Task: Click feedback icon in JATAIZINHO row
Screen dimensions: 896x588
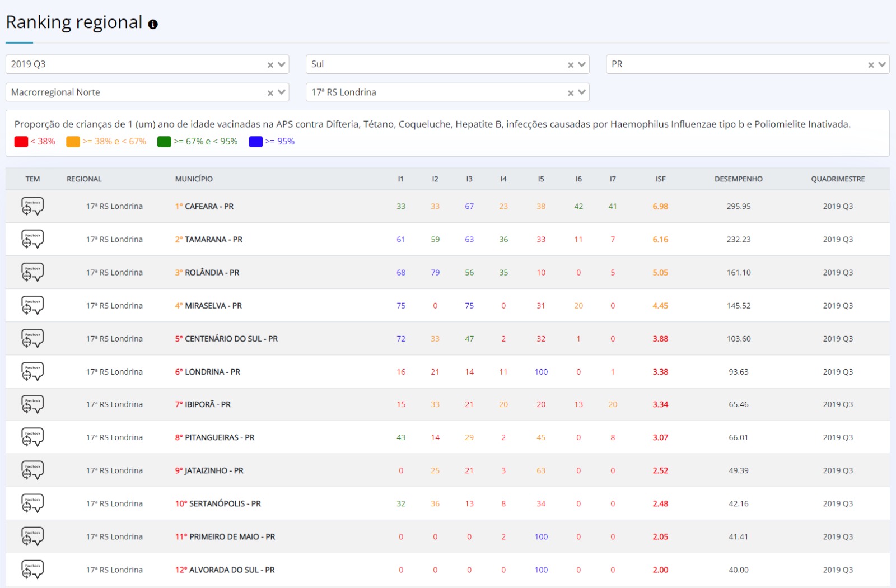Action: pos(32,470)
